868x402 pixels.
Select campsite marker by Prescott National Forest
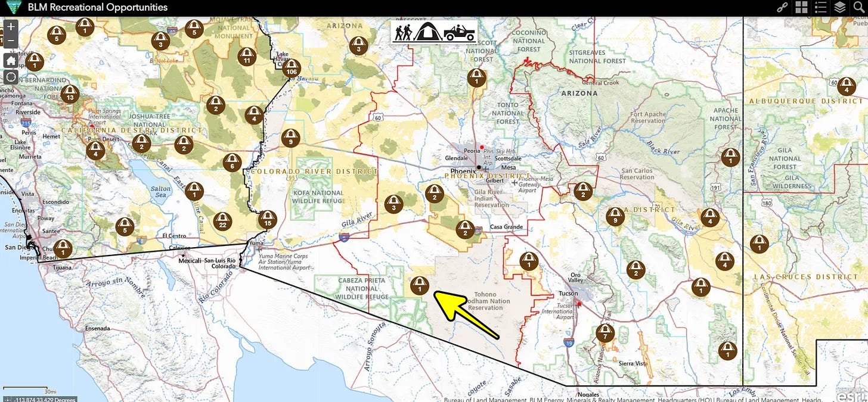[476, 77]
